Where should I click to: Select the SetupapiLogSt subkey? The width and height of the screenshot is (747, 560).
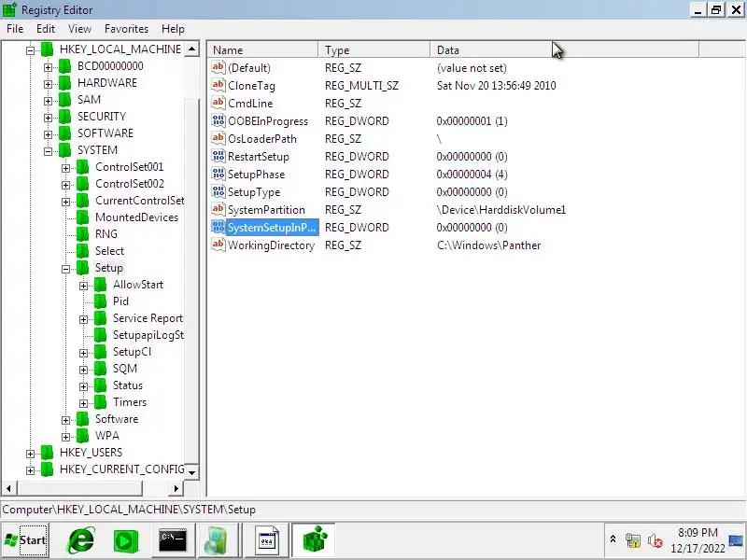click(x=148, y=335)
